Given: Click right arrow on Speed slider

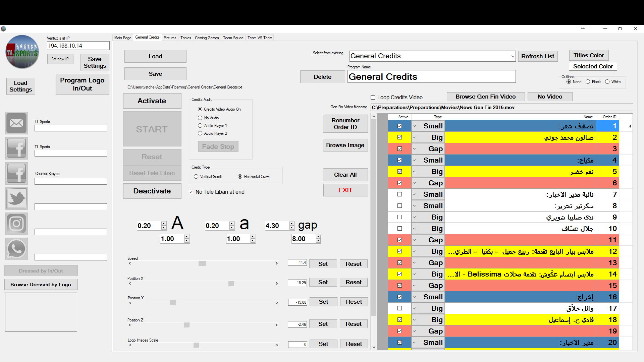Looking at the screenshot, I should pos(277,263).
